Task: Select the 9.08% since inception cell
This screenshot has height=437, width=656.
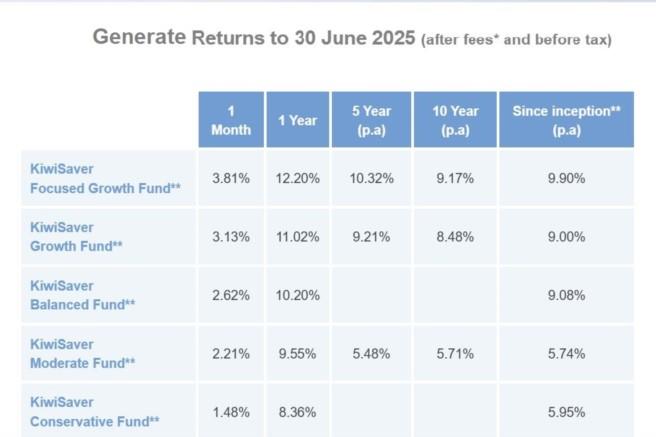Action: pyautogui.click(x=566, y=294)
